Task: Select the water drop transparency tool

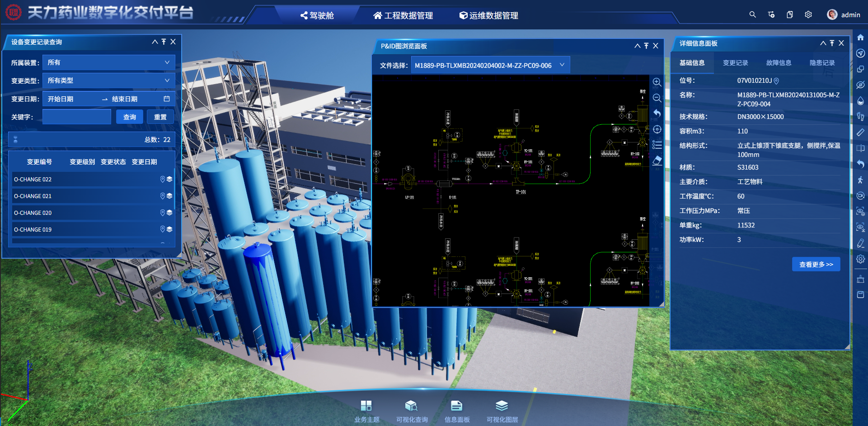Action: [860, 101]
